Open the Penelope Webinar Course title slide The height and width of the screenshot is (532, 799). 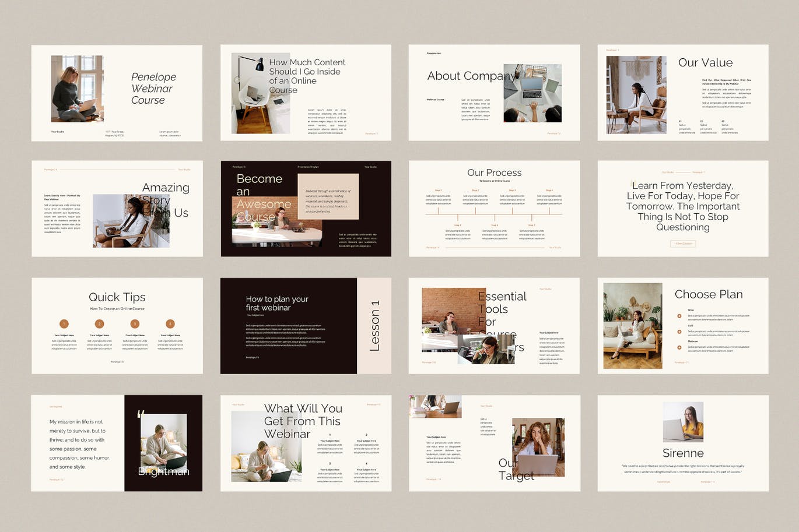pyautogui.click(x=117, y=93)
